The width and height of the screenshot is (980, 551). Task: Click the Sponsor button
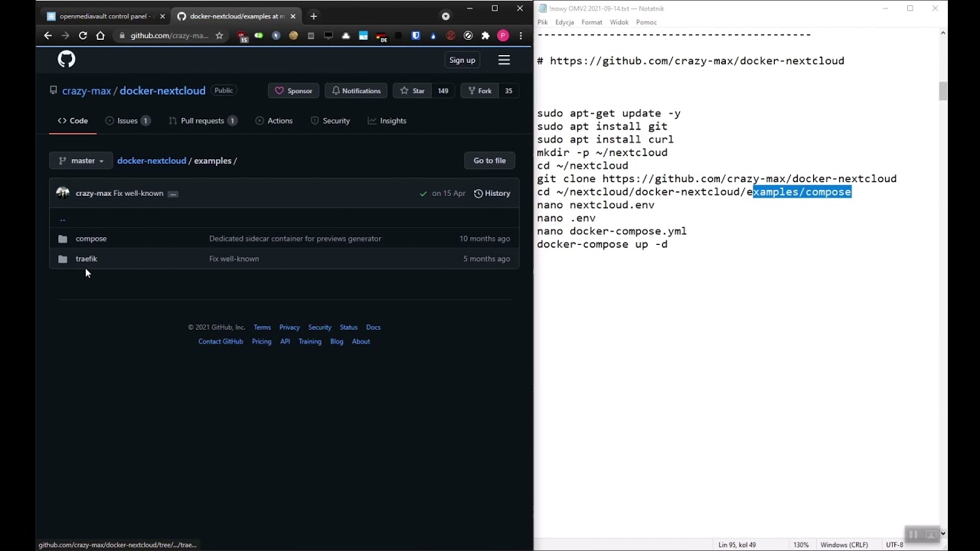coord(293,90)
